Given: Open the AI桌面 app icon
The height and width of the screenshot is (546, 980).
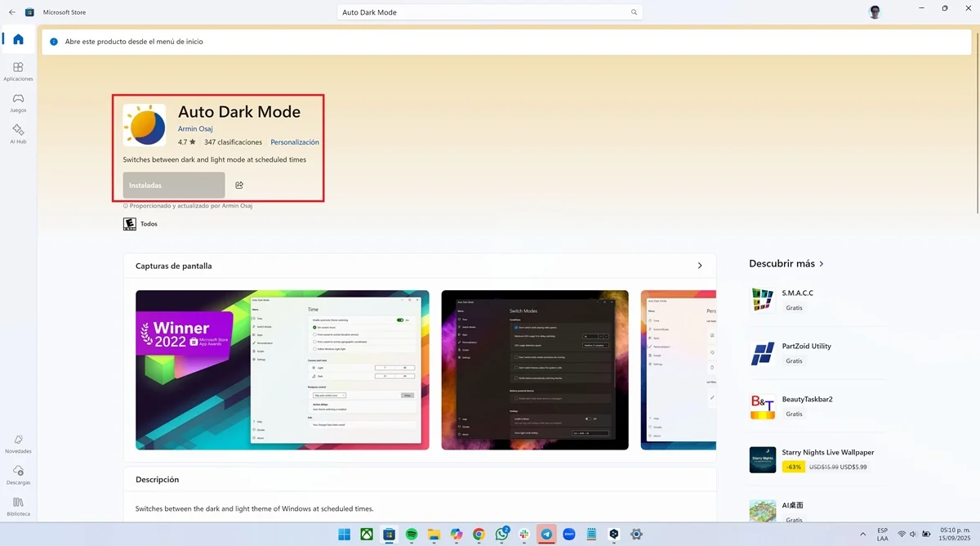Looking at the screenshot, I should coord(762,511).
